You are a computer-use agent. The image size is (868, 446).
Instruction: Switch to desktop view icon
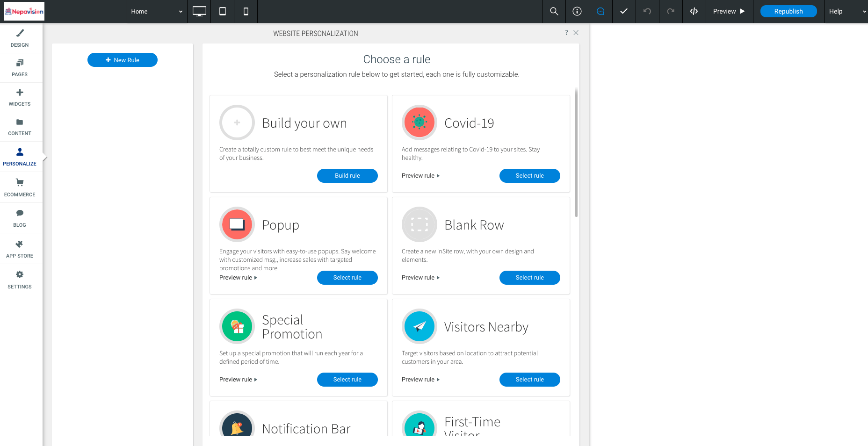coord(199,11)
